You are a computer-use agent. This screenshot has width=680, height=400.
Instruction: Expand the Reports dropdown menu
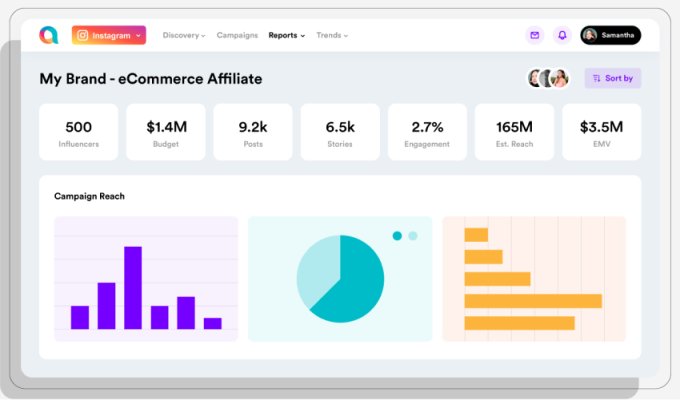tap(287, 35)
